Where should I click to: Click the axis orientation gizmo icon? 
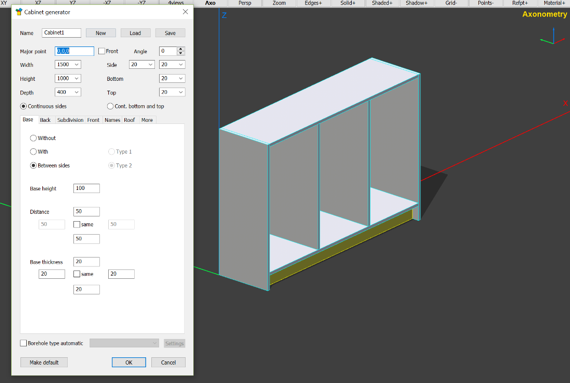point(553,37)
